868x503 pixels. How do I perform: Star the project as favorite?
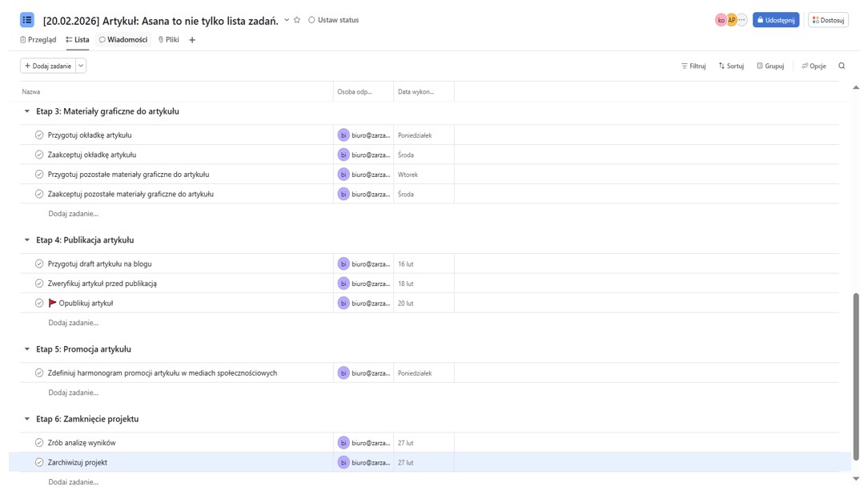pos(297,20)
